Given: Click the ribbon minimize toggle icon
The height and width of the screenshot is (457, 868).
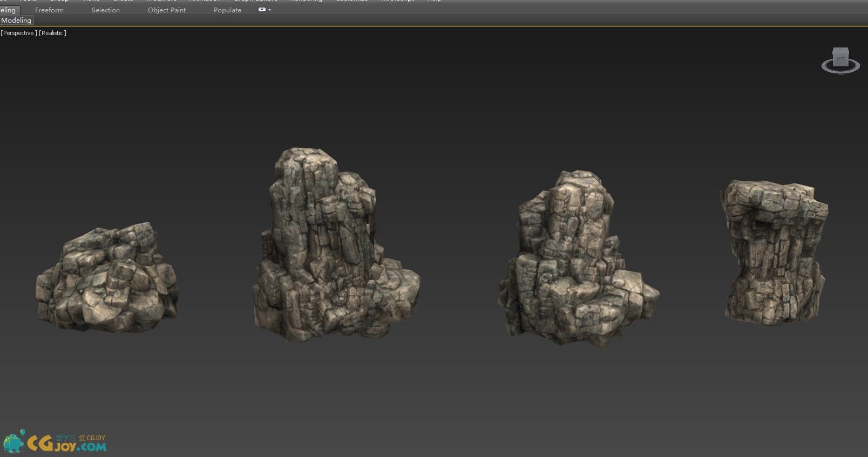Looking at the screenshot, I should [262, 10].
